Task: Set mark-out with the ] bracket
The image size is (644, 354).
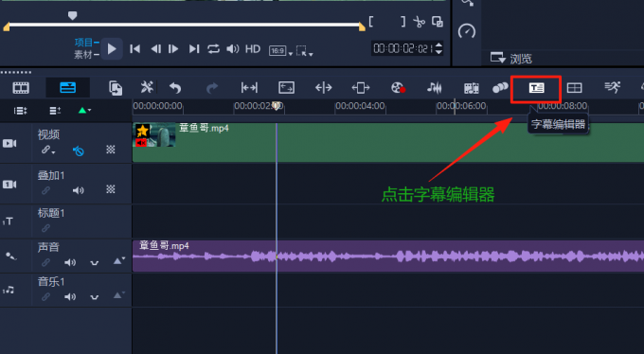Action: (403, 22)
